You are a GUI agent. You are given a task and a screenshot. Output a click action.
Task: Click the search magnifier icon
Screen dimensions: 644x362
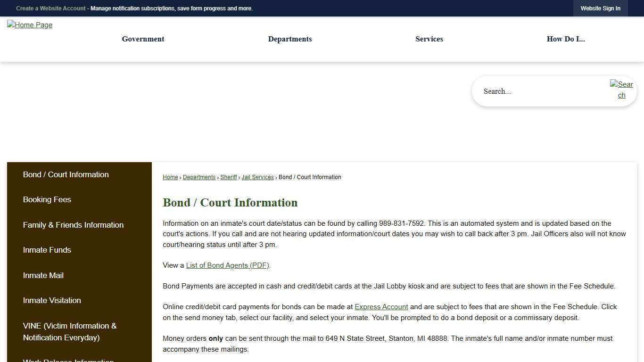621,90
